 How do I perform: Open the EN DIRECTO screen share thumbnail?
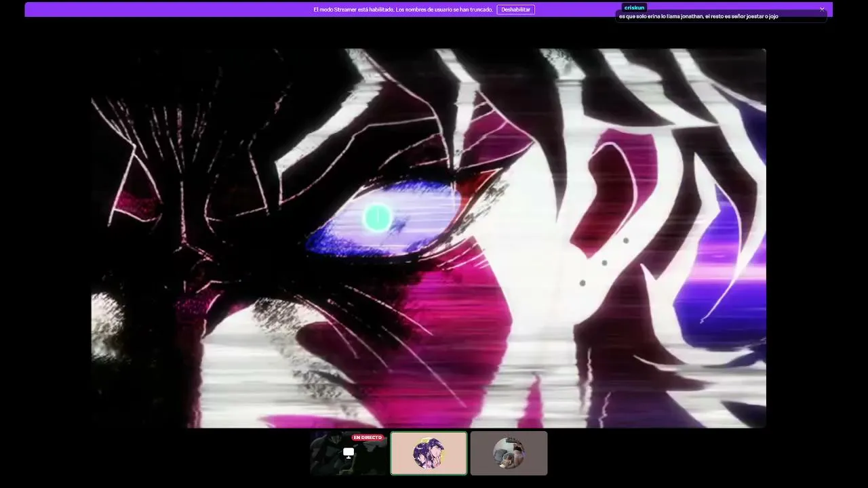click(x=349, y=453)
